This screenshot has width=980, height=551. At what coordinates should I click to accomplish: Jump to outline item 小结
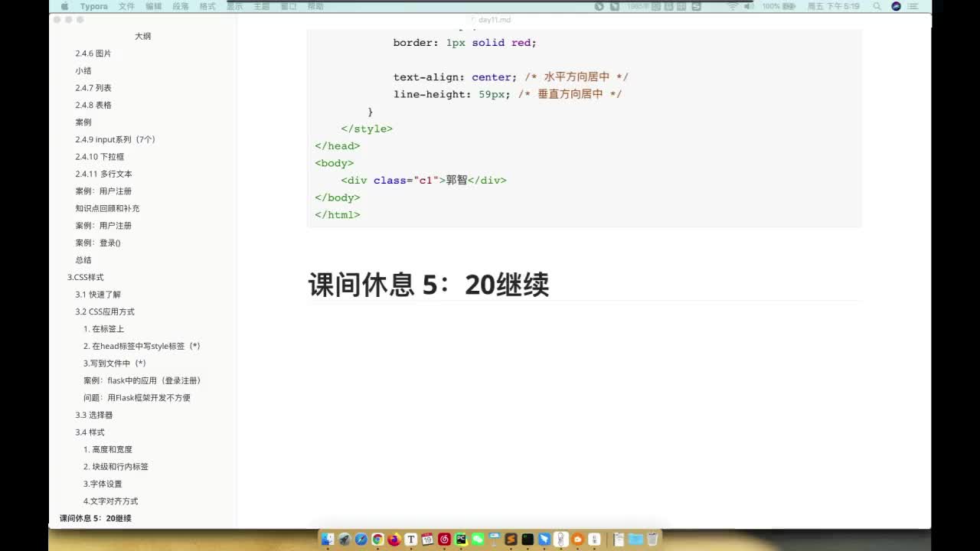pos(83,70)
